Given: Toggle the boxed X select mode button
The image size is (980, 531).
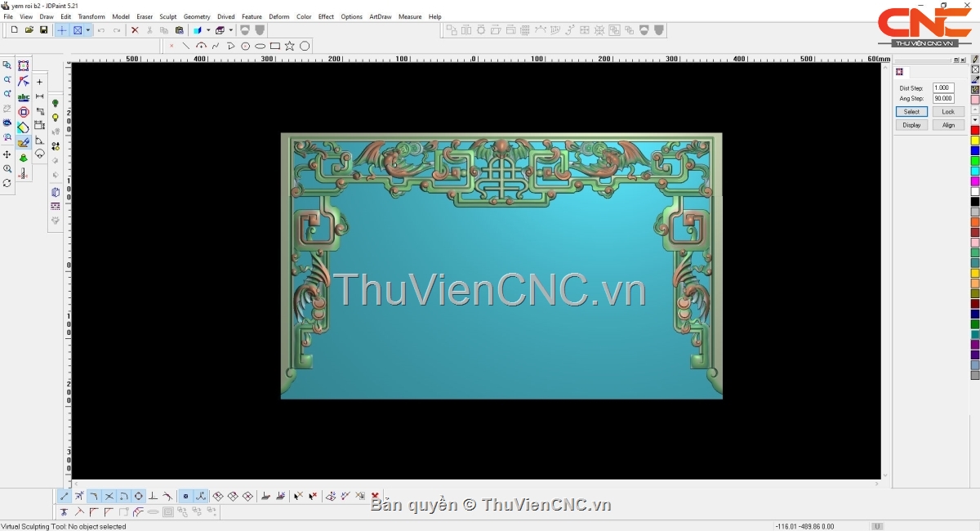Looking at the screenshot, I should [78, 30].
